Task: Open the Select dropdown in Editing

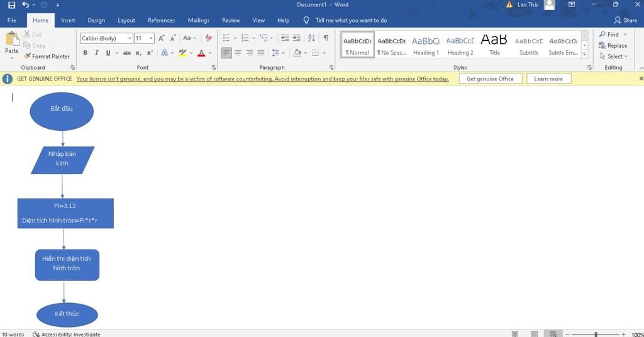Action: coord(614,56)
